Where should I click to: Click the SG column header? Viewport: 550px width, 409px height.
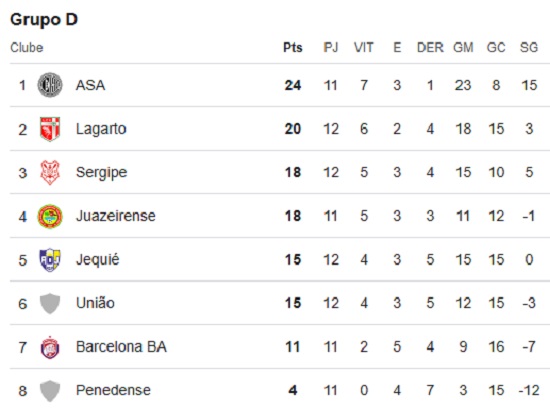[529, 47]
